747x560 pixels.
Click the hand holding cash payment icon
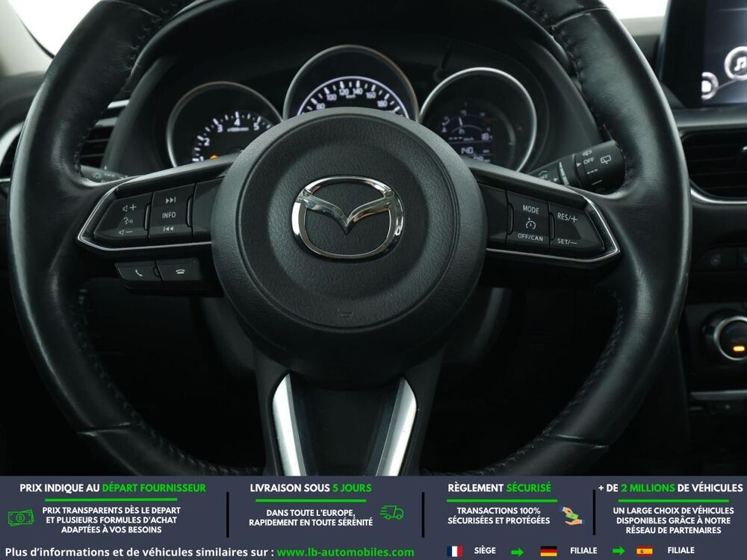click(571, 516)
